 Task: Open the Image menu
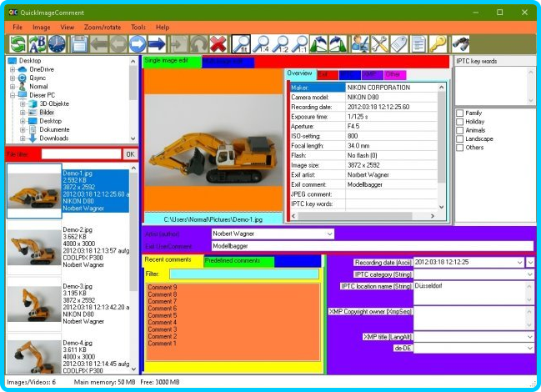click(42, 28)
